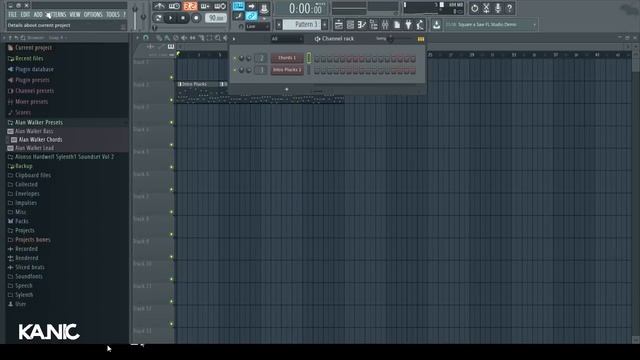
Task: Expand the Packs folder
Action: pyautogui.click(x=22, y=221)
